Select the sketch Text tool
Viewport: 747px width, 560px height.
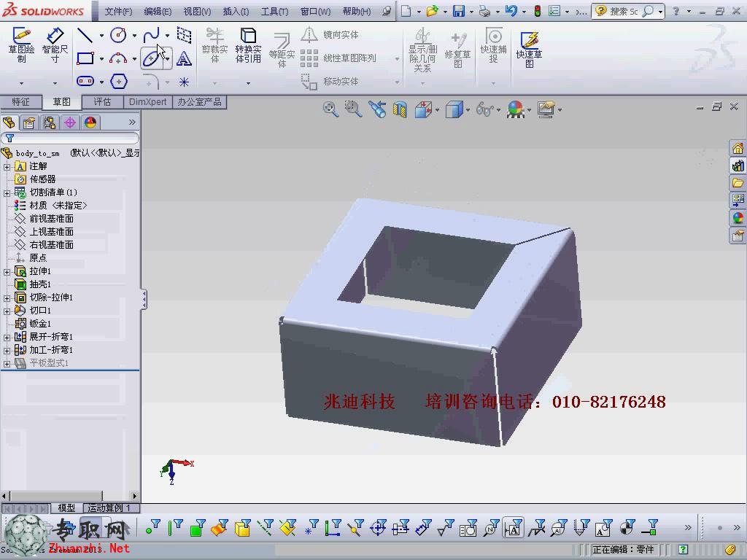(184, 58)
